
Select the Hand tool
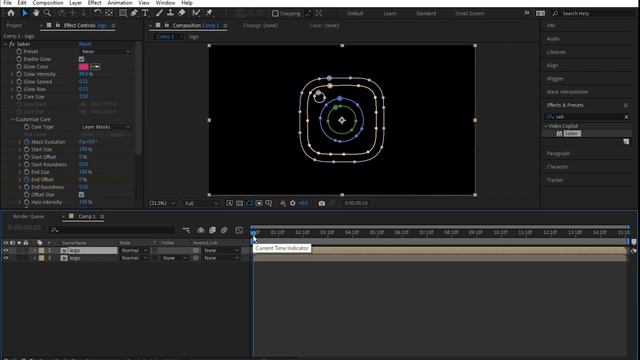pyautogui.click(x=36, y=13)
